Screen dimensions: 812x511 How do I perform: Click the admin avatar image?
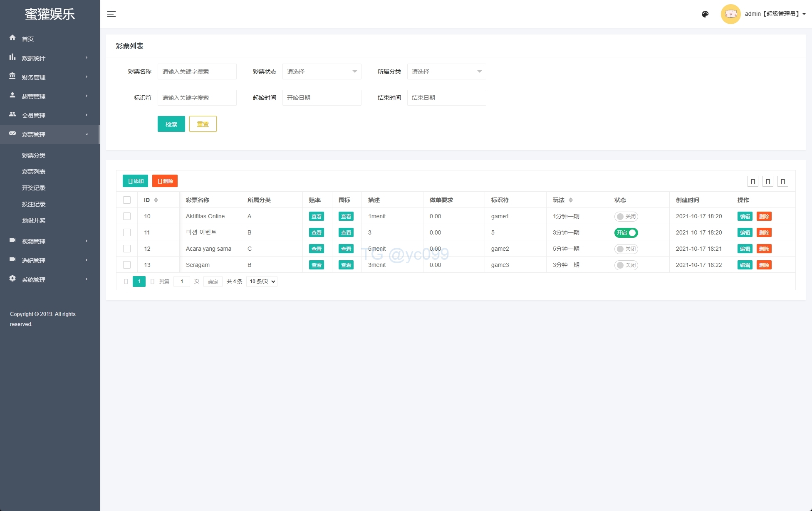[730, 14]
